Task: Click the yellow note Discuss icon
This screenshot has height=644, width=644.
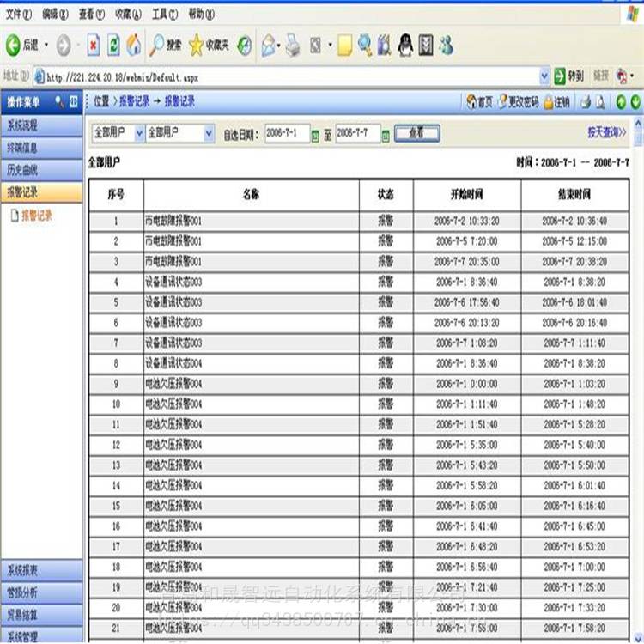Action: click(x=344, y=46)
